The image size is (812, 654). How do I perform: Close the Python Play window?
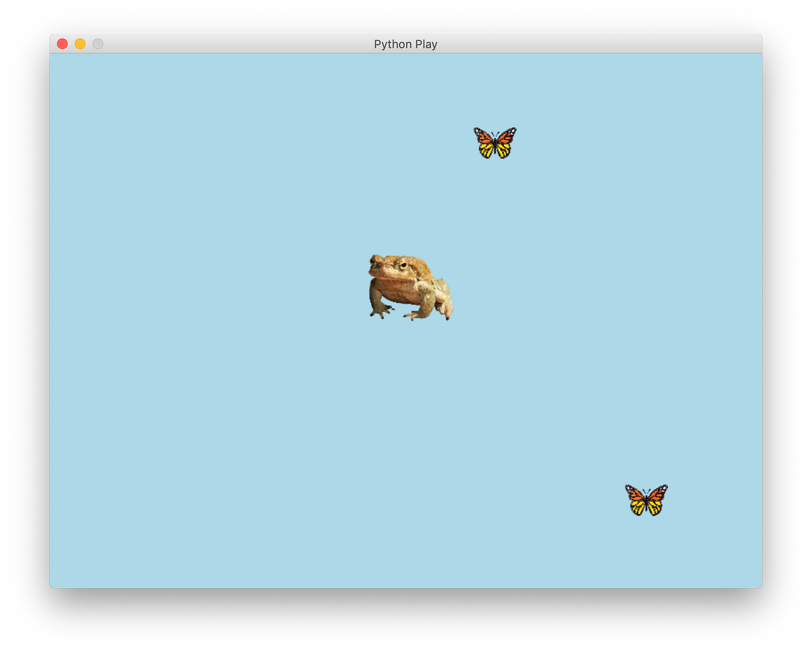tap(61, 43)
